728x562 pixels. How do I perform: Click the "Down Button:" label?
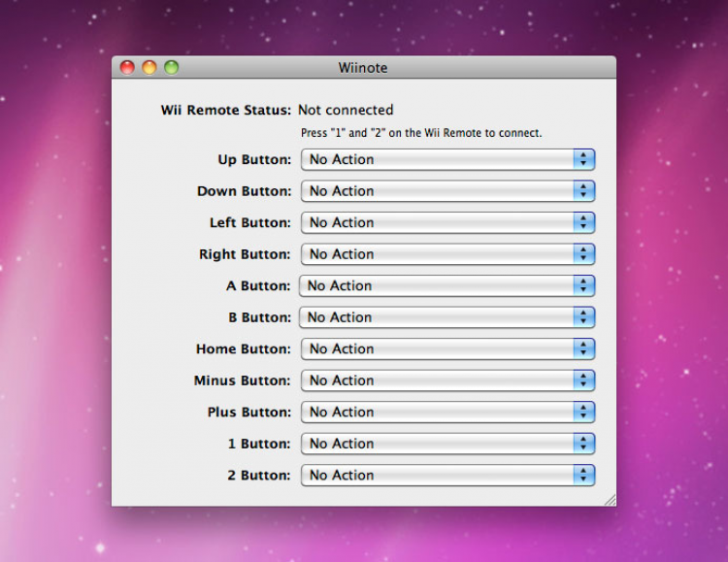pyautogui.click(x=245, y=191)
